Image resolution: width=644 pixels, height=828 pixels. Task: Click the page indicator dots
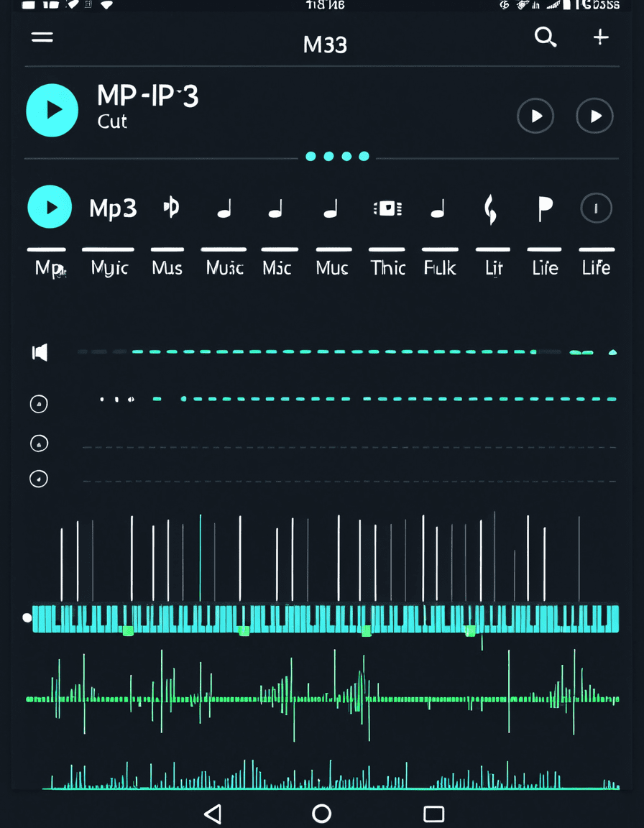pos(337,156)
